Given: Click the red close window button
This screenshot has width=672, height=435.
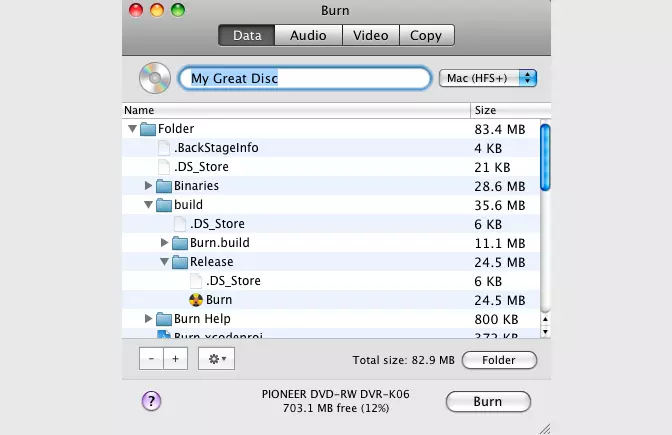Looking at the screenshot, I should 136,10.
